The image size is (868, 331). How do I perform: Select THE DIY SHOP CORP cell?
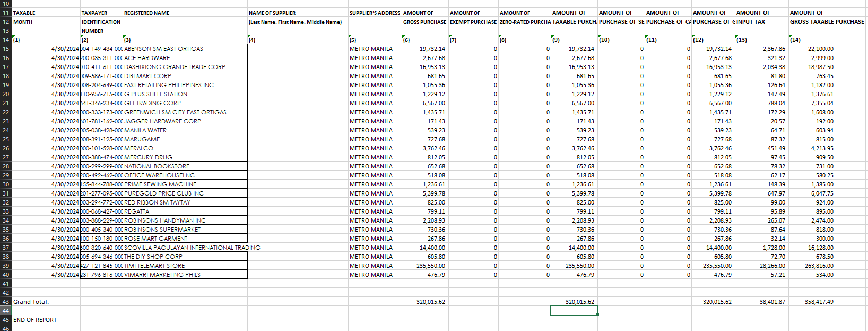[x=185, y=257]
